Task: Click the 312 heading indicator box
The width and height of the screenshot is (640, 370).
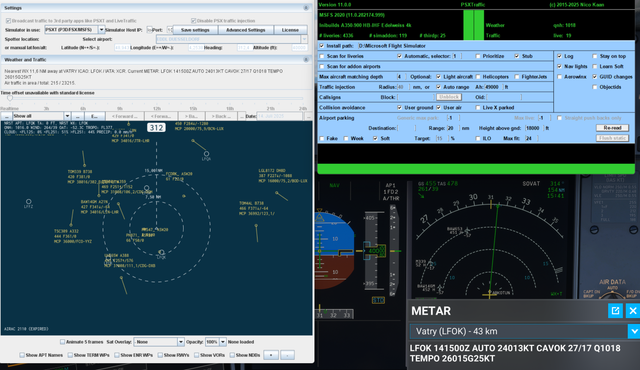Action: pyautogui.click(x=156, y=128)
